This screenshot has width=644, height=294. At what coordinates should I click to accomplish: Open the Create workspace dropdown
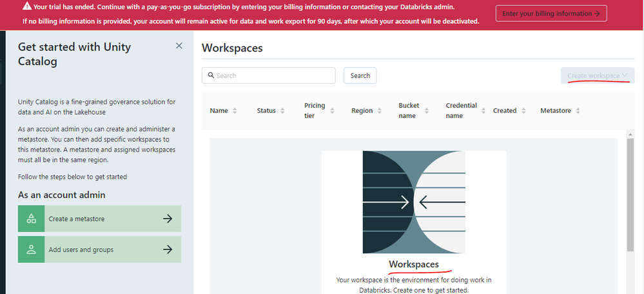click(x=598, y=75)
